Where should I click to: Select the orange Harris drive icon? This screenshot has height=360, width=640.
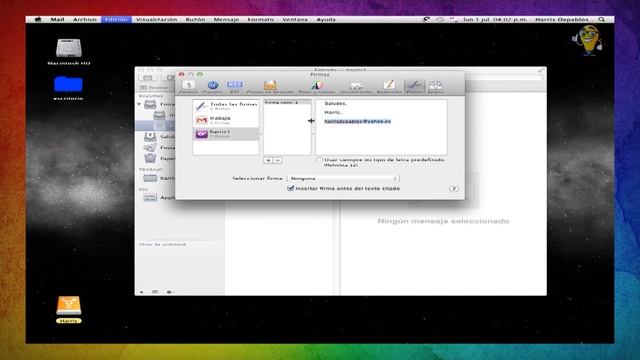tap(69, 309)
